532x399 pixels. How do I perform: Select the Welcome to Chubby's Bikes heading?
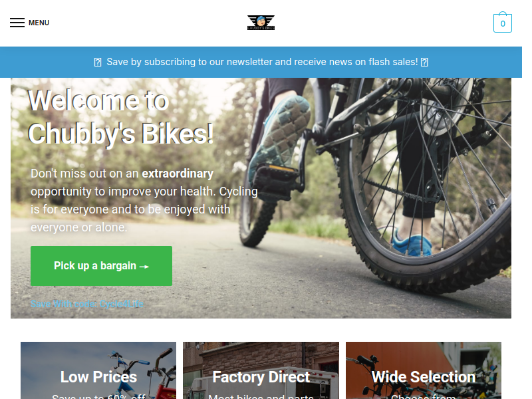tap(120, 117)
